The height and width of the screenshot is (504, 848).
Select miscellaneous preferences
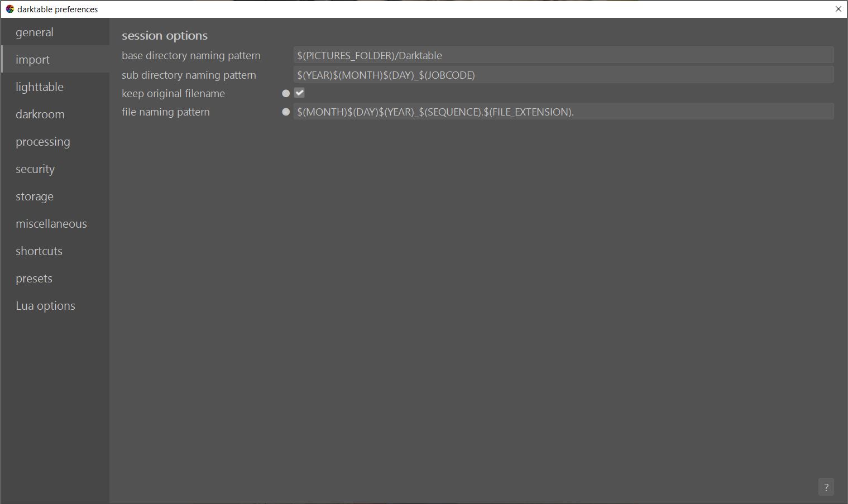55,224
